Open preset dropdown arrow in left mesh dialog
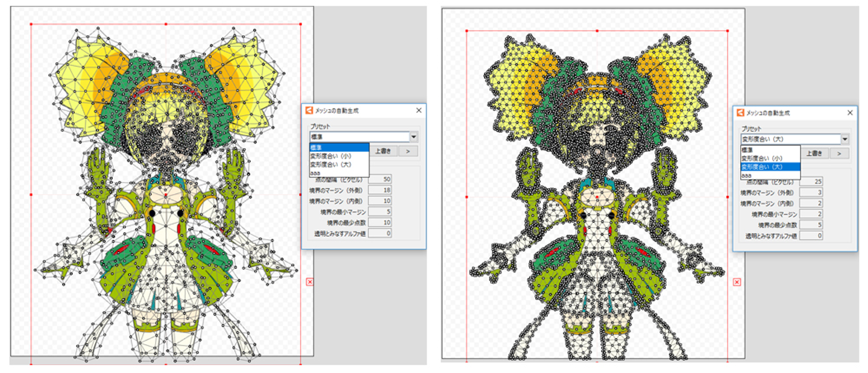 [x=414, y=137]
